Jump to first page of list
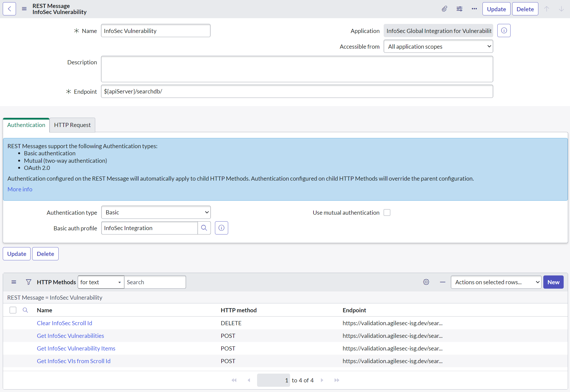 (x=234, y=380)
